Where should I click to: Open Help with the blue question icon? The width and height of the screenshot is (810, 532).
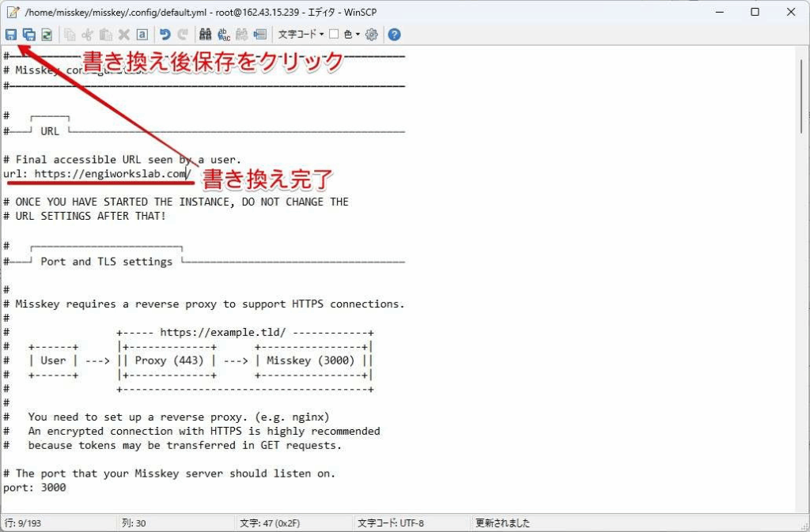pos(394,35)
